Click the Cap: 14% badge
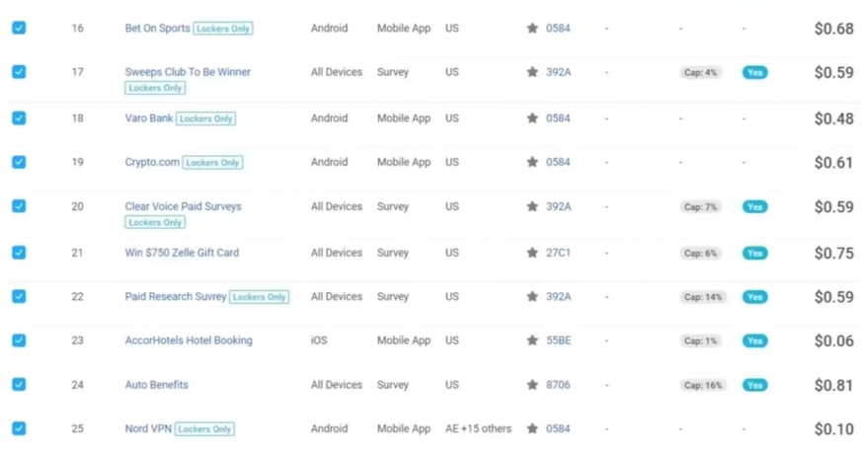The image size is (868, 449). point(703,297)
